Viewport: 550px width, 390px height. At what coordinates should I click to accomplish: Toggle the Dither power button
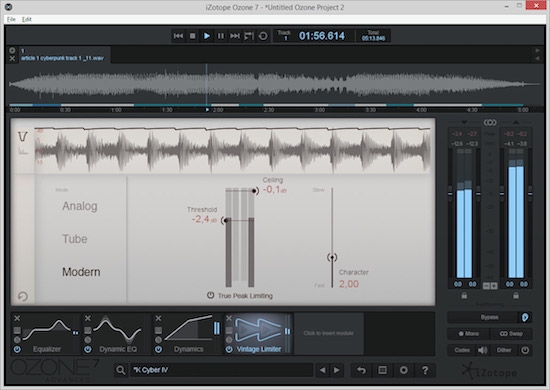tap(525, 350)
